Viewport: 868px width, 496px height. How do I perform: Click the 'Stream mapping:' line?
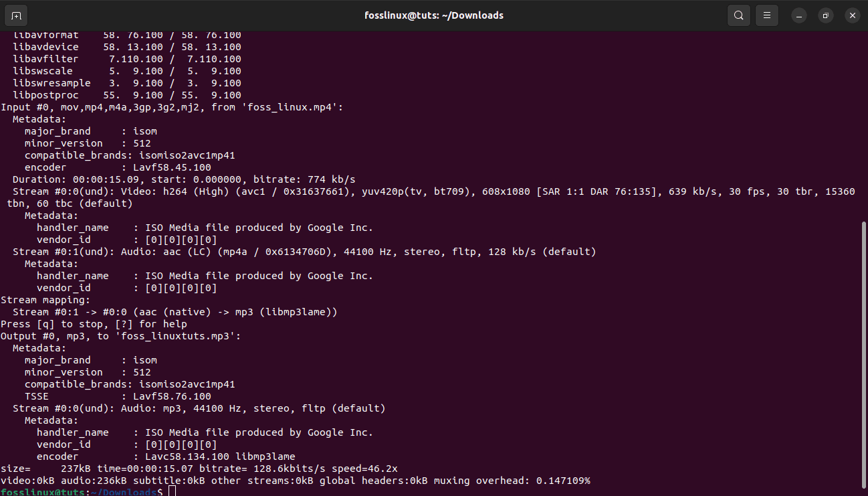45,300
